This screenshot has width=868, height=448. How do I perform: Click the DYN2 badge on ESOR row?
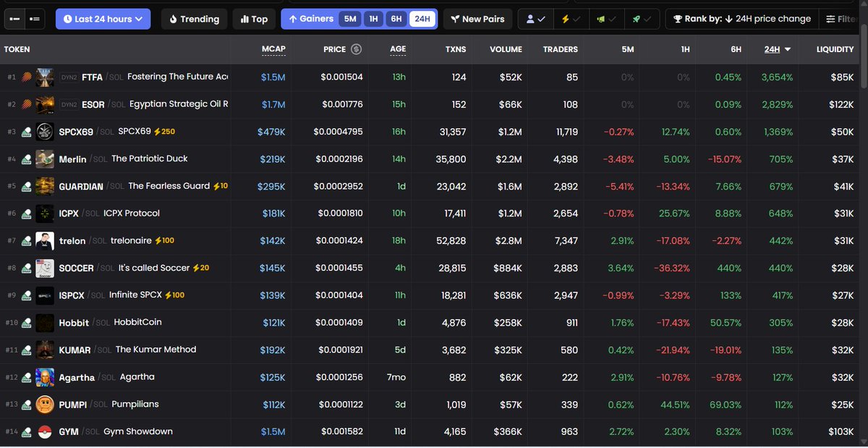click(69, 105)
